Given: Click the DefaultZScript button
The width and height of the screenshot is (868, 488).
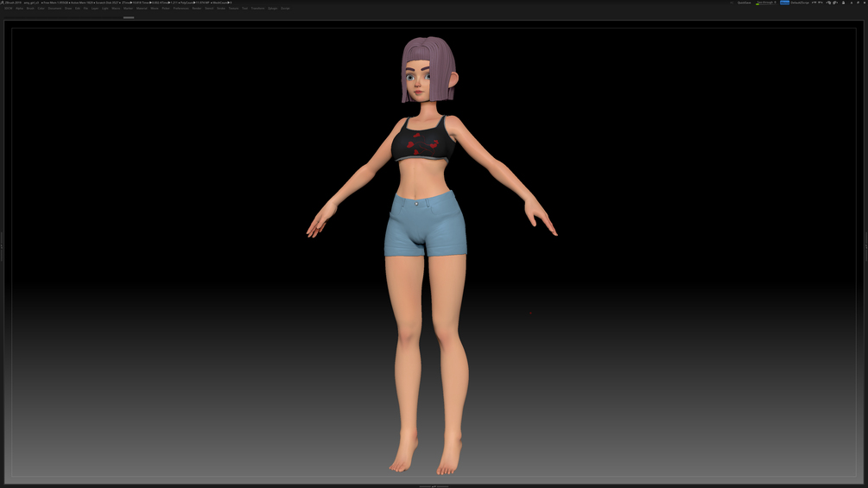Looking at the screenshot, I should [800, 3].
